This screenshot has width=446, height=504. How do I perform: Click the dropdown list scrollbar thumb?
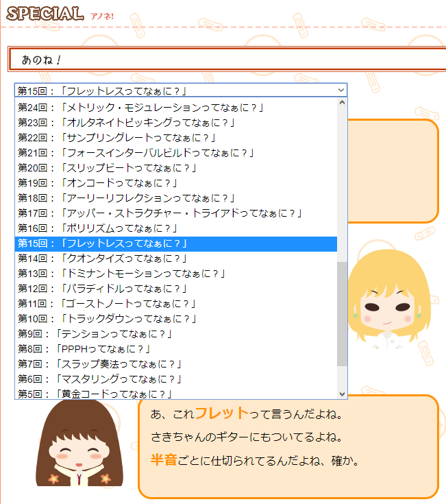342,314
